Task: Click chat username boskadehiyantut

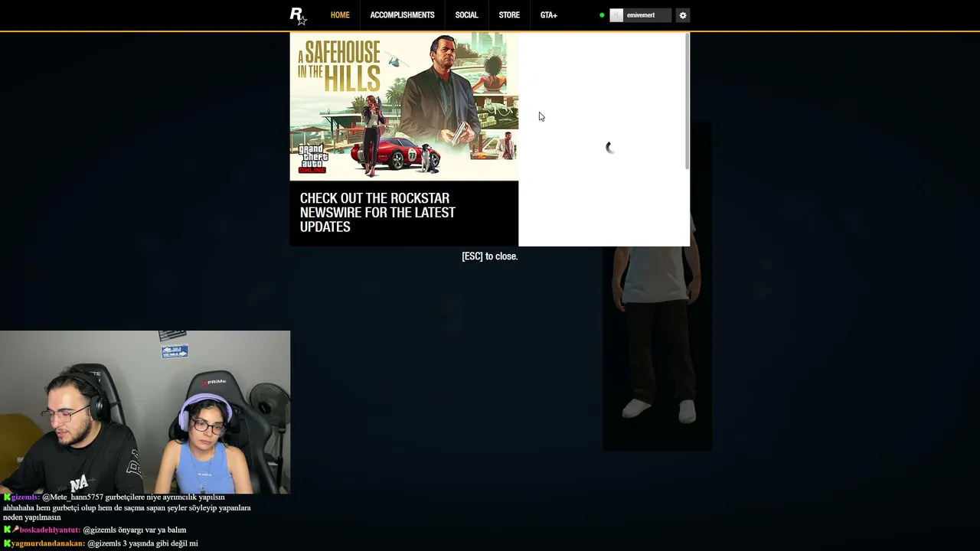Action: (x=50, y=530)
